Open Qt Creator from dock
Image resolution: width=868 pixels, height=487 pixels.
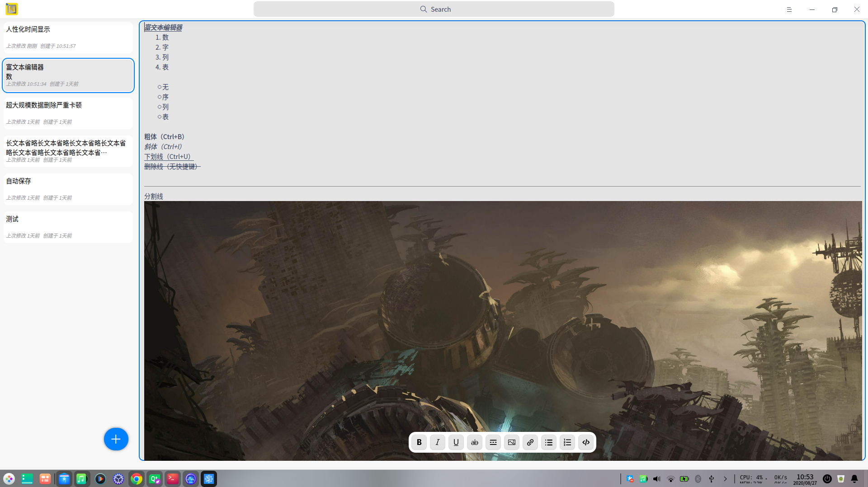(155, 479)
